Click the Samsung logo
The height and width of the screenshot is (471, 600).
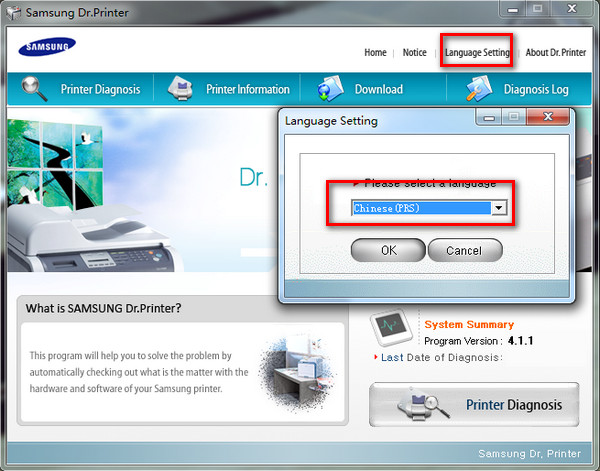pyautogui.click(x=47, y=47)
